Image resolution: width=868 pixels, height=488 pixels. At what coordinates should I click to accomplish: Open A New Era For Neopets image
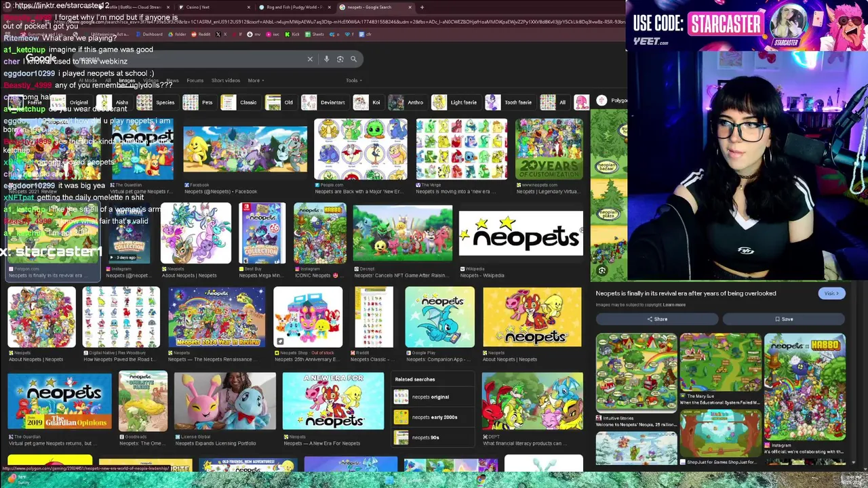click(333, 401)
